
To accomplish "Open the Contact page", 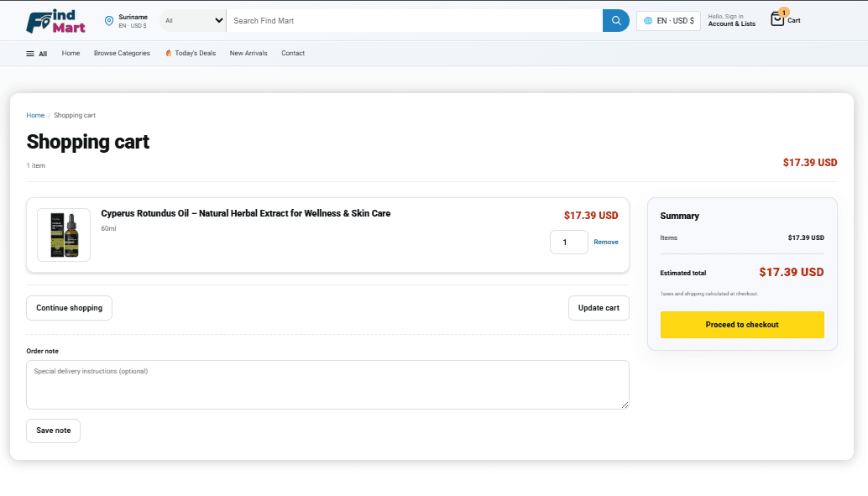I will coord(293,53).
